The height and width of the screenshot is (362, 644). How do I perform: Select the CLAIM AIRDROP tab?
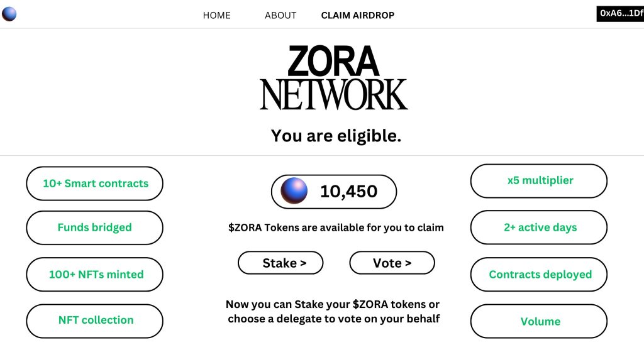click(357, 15)
